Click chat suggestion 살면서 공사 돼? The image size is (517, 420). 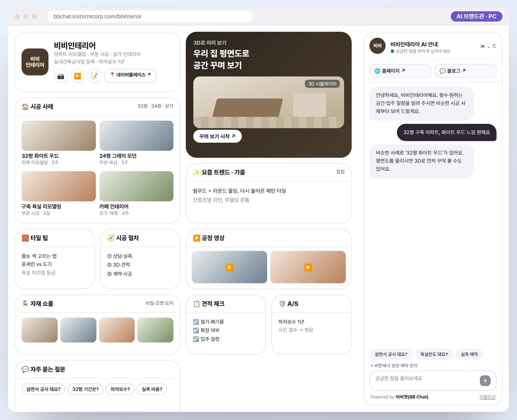391,354
